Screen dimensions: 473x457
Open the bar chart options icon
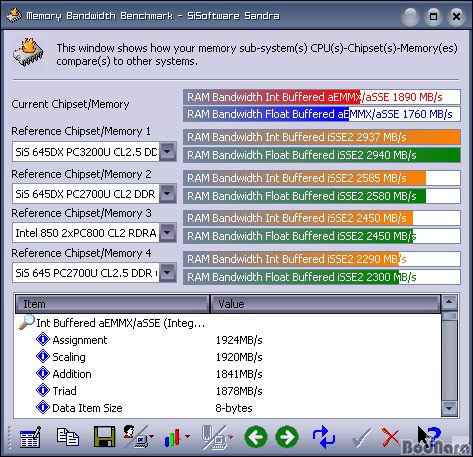(172, 437)
